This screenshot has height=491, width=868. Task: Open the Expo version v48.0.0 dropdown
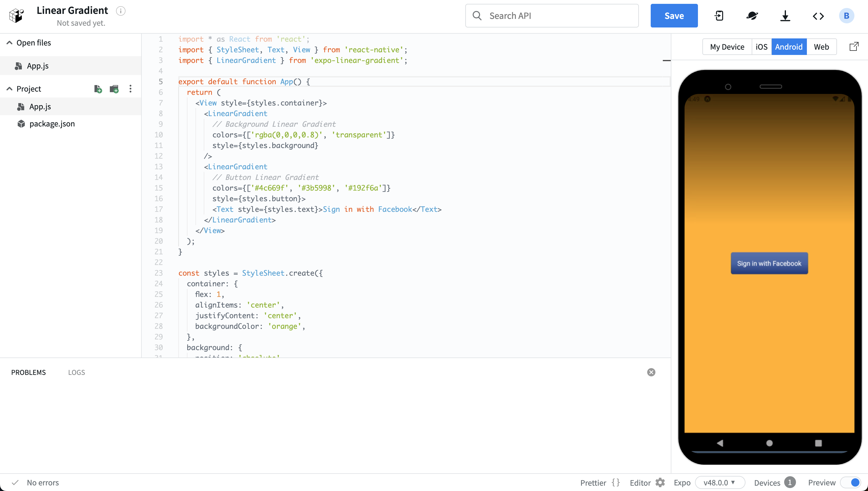tap(720, 482)
